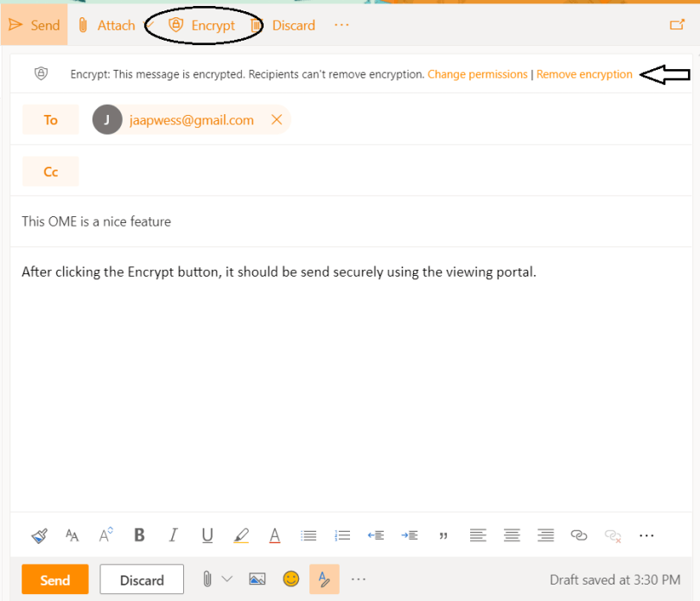
Task: Toggle underline formatting
Action: click(207, 535)
